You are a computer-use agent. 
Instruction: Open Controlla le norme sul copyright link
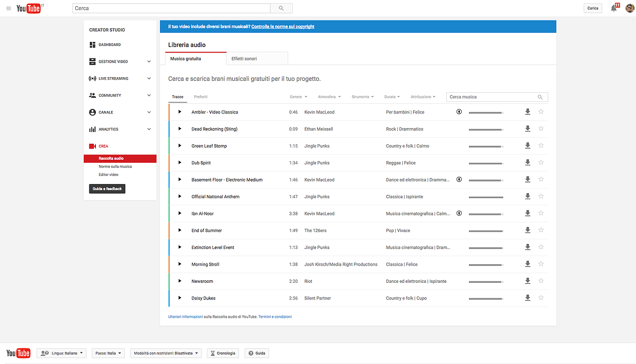[x=283, y=27]
